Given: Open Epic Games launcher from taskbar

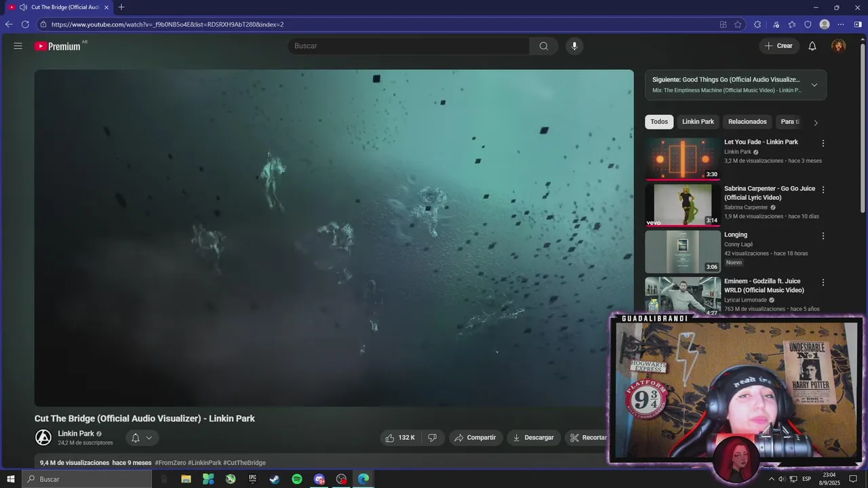Looking at the screenshot, I should (x=252, y=479).
